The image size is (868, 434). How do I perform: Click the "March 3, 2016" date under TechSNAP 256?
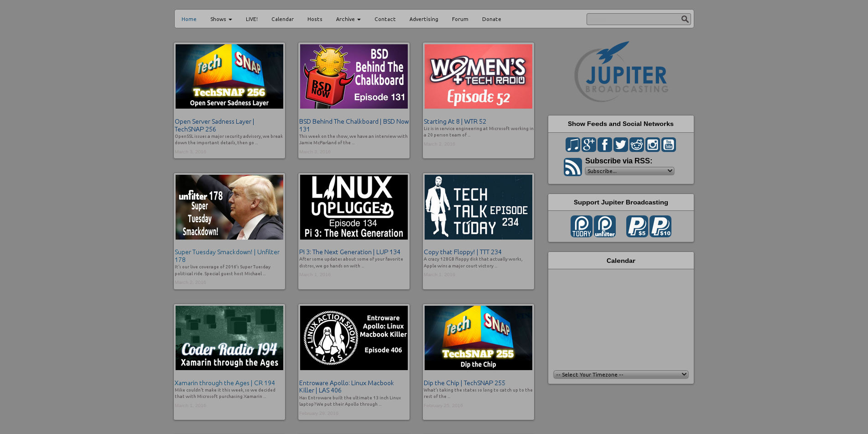coord(190,152)
